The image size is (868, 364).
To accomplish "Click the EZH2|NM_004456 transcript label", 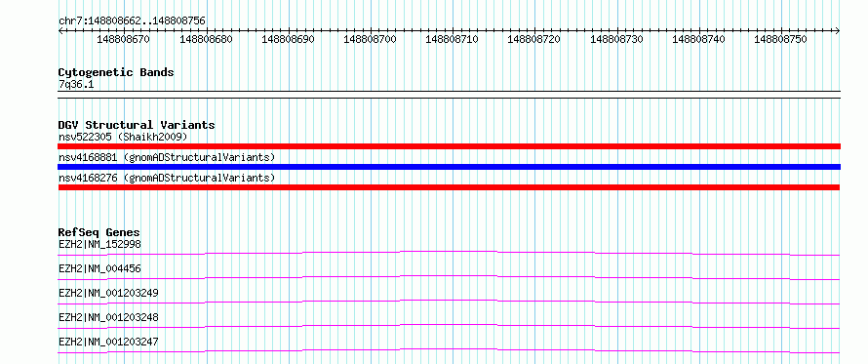I will pos(99,268).
